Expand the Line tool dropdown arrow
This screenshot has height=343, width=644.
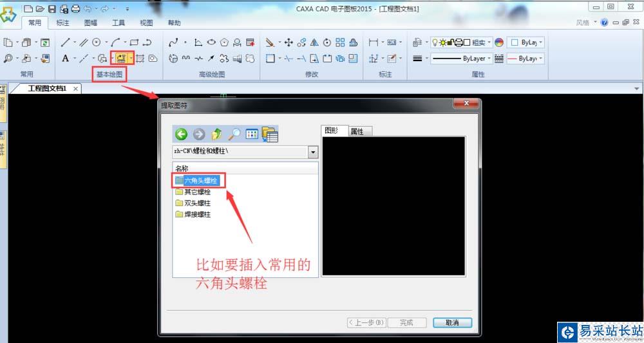tap(74, 42)
